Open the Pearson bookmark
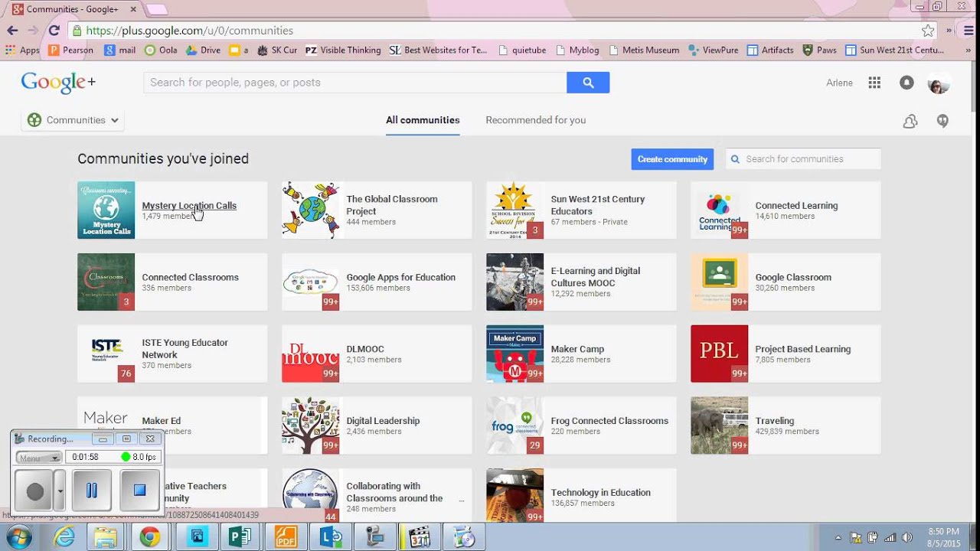The image size is (980, 551). tap(70, 51)
